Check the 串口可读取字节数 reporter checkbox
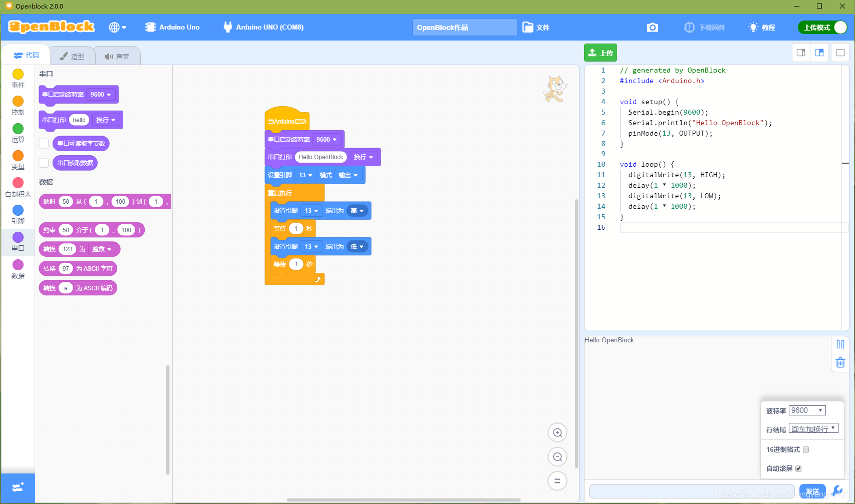Image resolution: width=855 pixels, height=504 pixels. [x=44, y=143]
